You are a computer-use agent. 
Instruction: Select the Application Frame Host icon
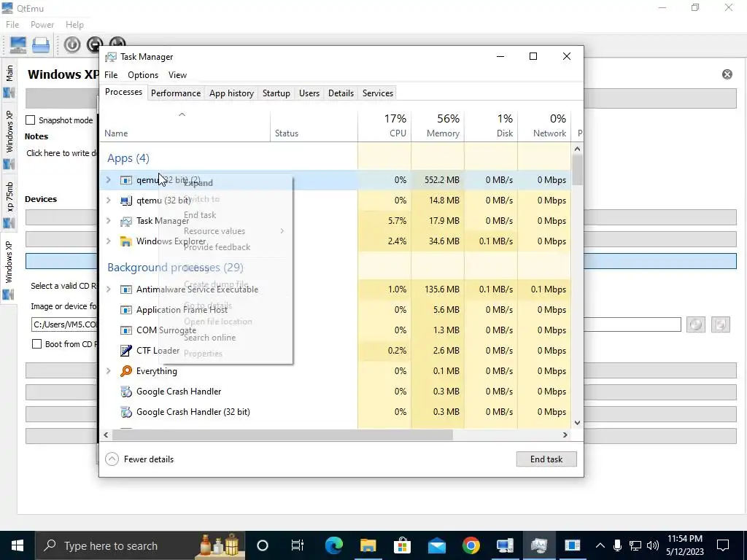tap(125, 309)
